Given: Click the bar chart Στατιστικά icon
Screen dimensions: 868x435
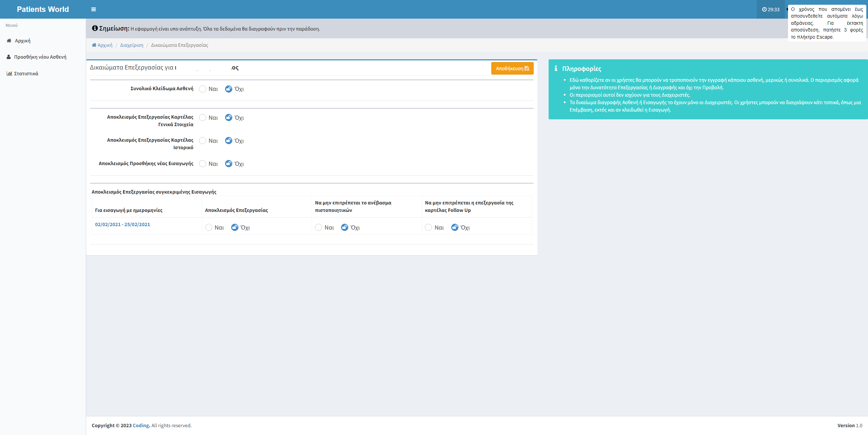Looking at the screenshot, I should pyautogui.click(x=9, y=74).
